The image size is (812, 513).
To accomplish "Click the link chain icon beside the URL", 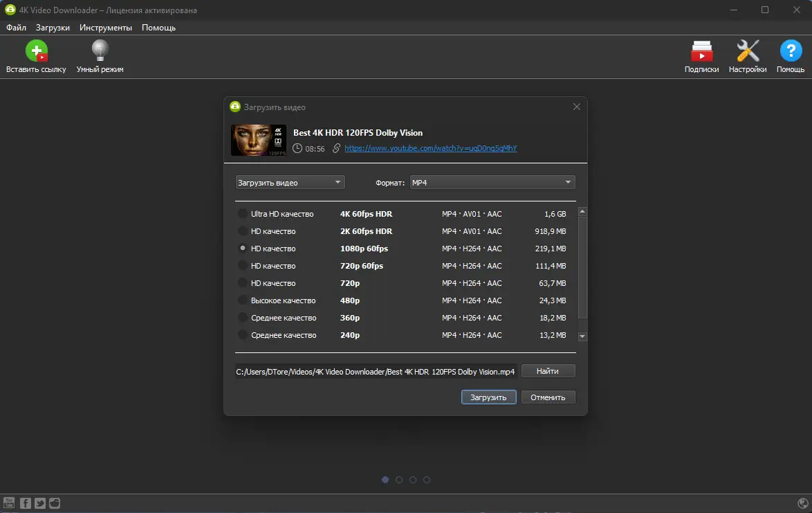I will coord(336,148).
